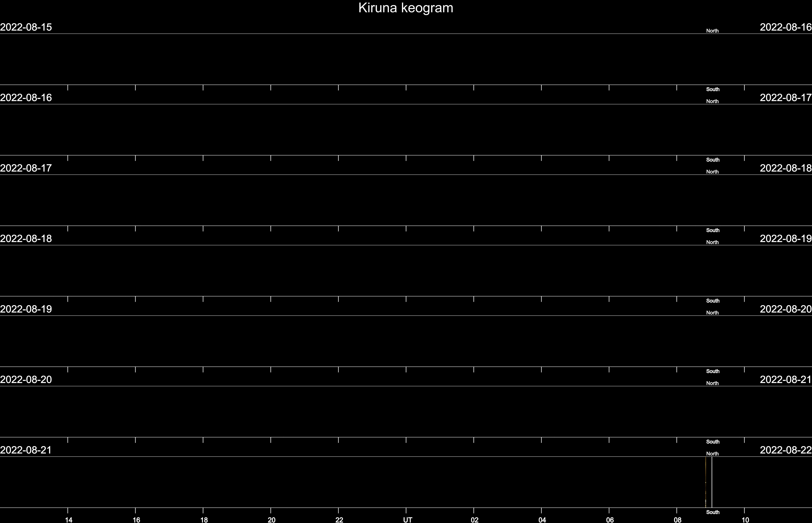This screenshot has height=523, width=812.
Task: Select the 2022-08-22 end date label
Action: pos(786,450)
